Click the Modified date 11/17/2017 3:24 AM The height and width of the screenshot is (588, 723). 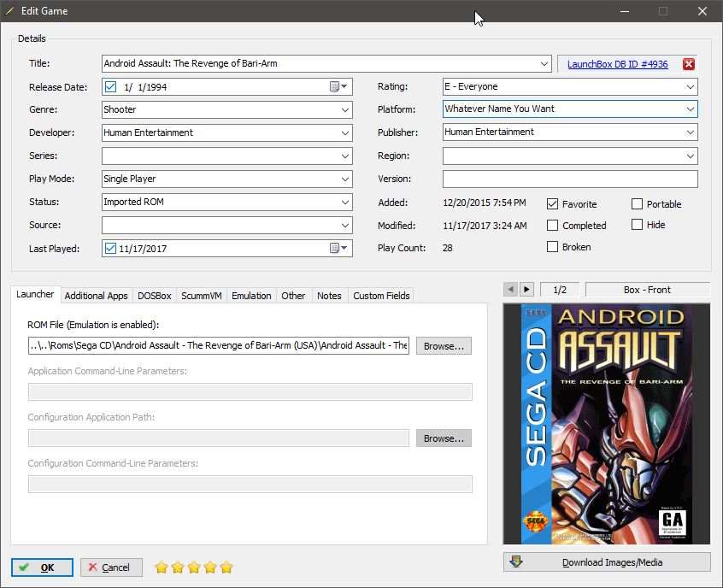point(485,226)
